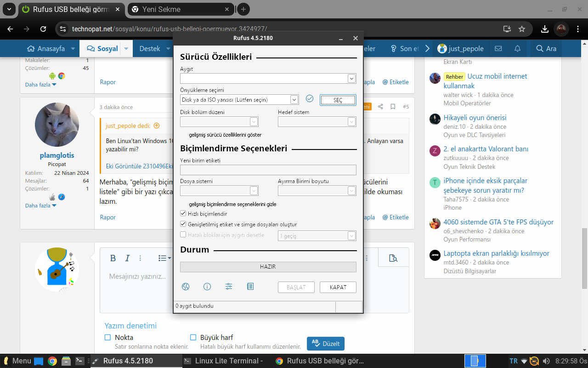Open Rufus application settings sliders icon
The image size is (588, 368).
coord(229,287)
